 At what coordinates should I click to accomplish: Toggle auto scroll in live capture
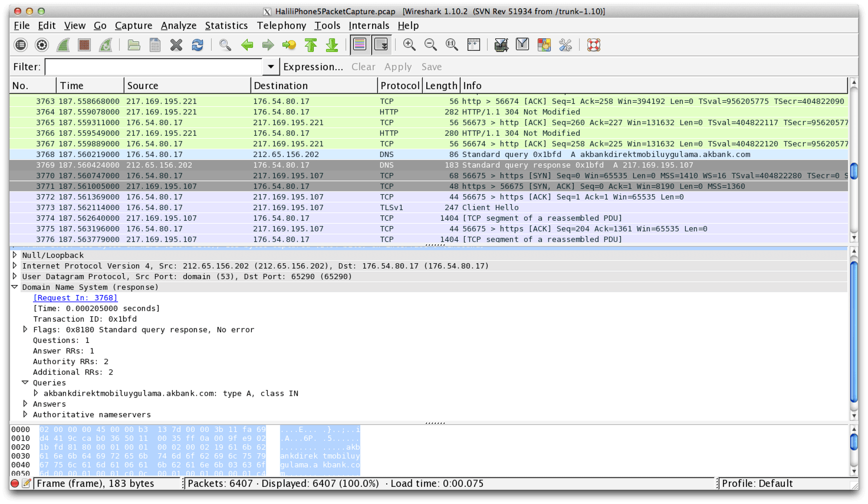[381, 45]
